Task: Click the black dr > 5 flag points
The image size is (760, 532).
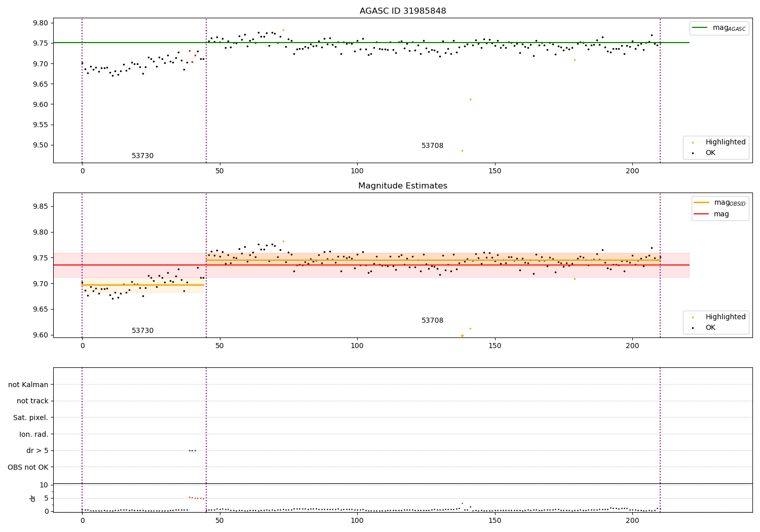Action: 193,450
